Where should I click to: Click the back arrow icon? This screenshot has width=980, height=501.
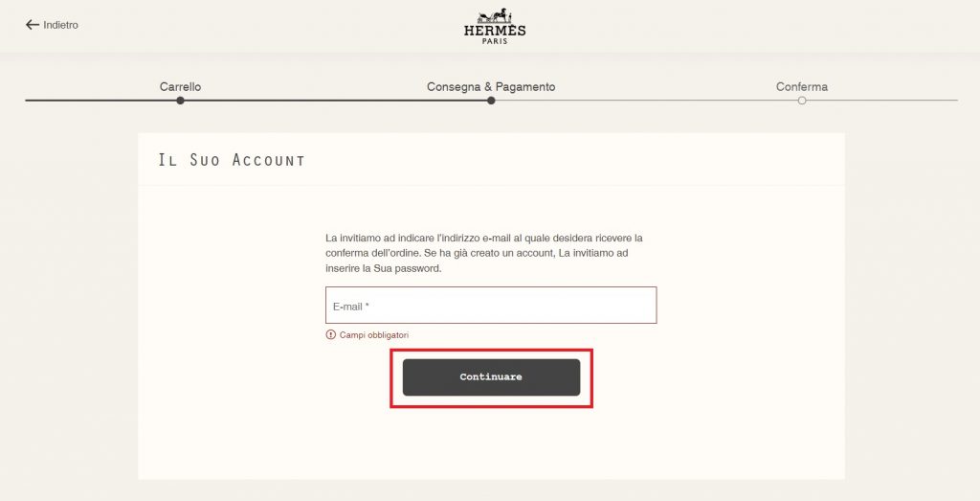coord(33,25)
